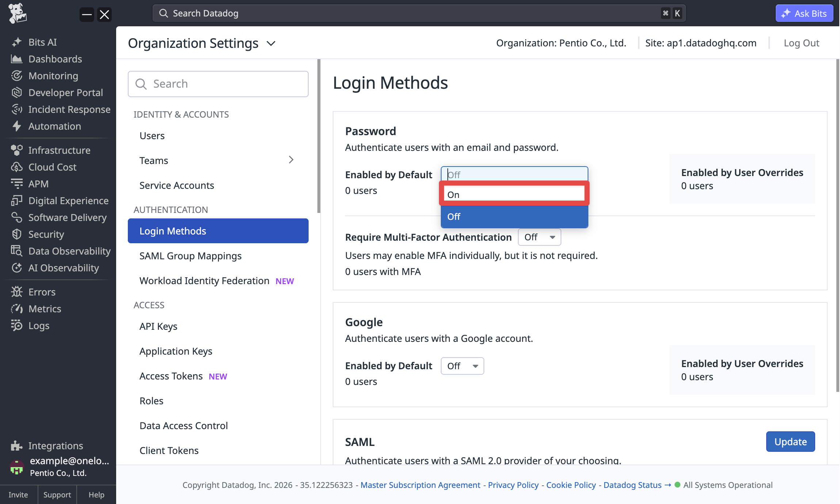Open Client Tokens page

pyautogui.click(x=218, y=450)
